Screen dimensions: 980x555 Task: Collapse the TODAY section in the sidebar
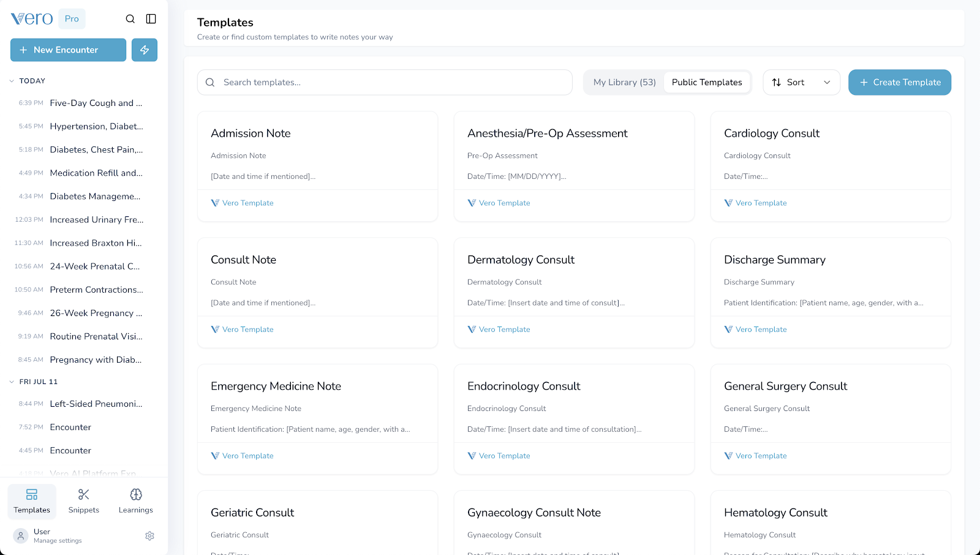coord(10,80)
